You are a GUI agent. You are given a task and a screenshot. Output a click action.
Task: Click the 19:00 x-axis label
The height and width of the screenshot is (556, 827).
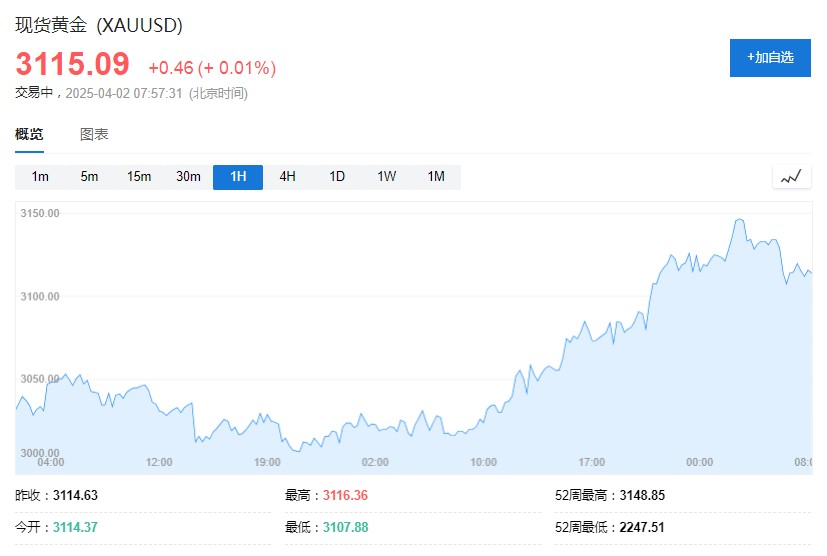pyautogui.click(x=267, y=462)
